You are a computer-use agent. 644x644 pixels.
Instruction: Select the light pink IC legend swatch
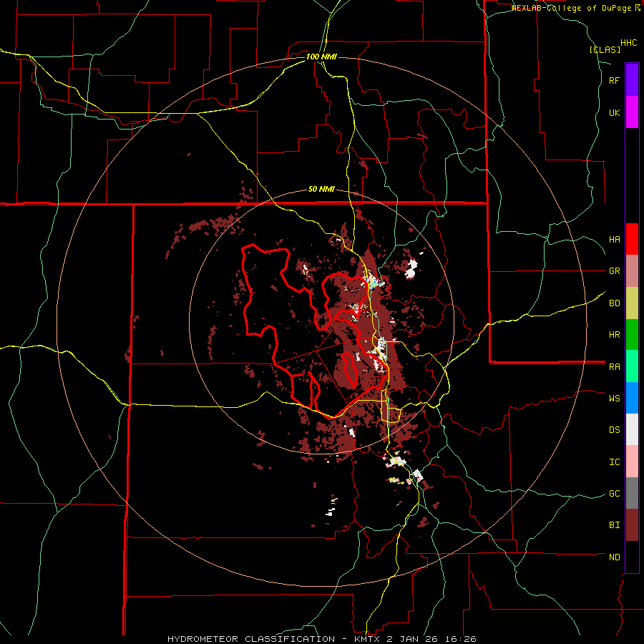[x=632, y=462]
